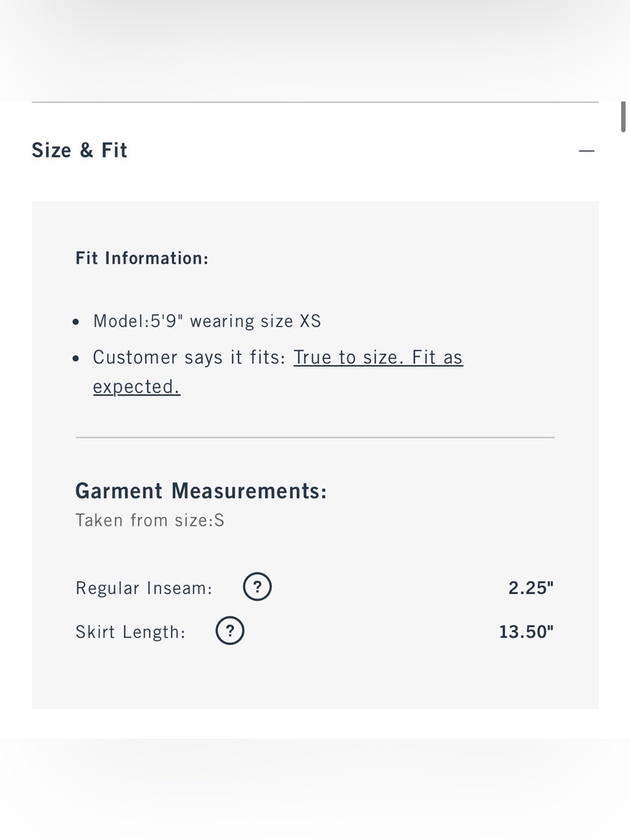Click the Skirt Length label
This screenshot has height=840, width=630.
pos(130,632)
